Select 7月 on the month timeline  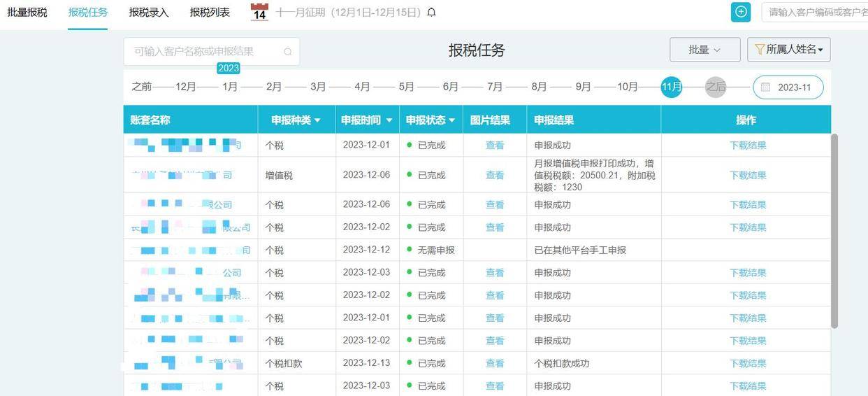[x=495, y=87]
